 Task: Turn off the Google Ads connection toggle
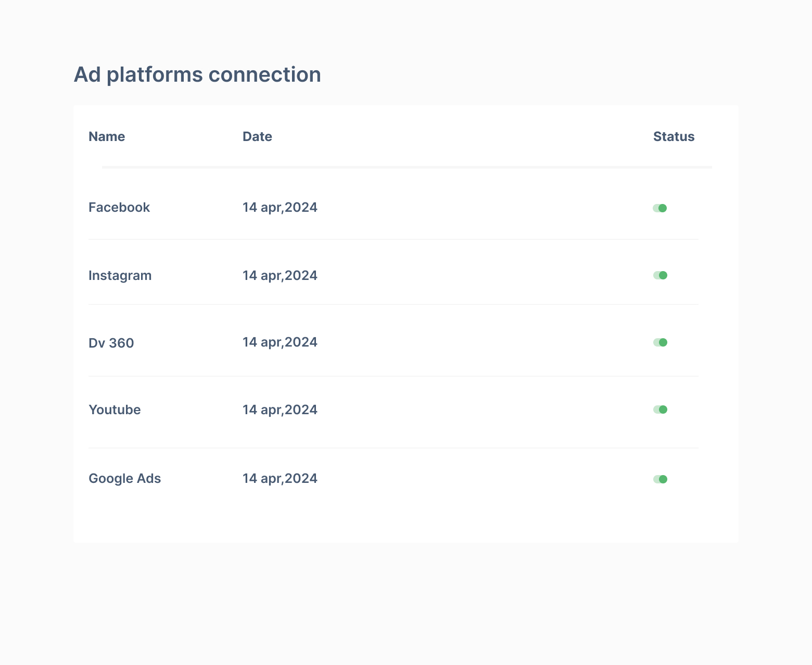tap(660, 479)
